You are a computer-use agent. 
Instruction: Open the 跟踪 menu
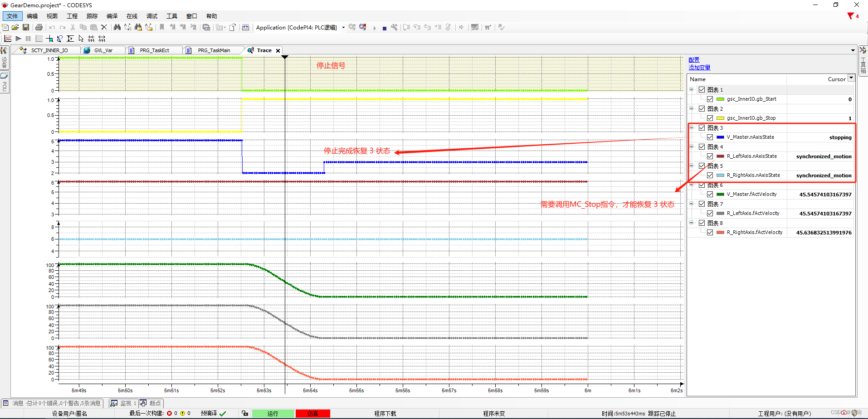click(92, 16)
